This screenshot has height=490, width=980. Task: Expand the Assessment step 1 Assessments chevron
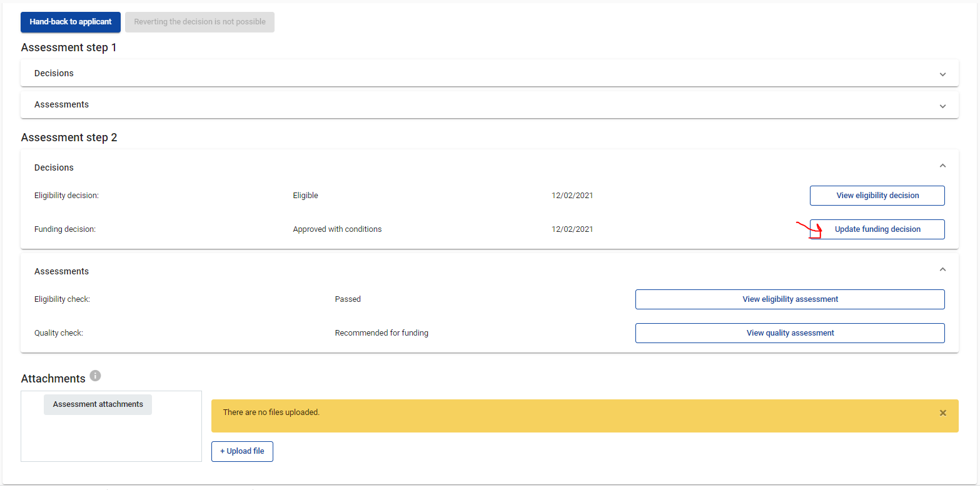942,106
